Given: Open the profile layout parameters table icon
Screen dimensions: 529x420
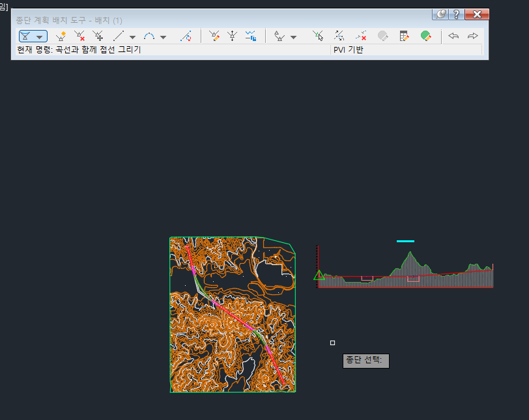Looking at the screenshot, I should (x=405, y=36).
